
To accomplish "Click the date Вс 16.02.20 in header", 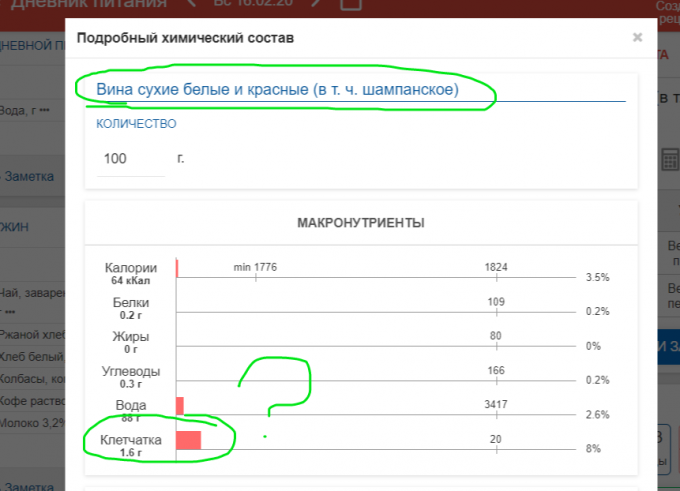I will point(252,5).
